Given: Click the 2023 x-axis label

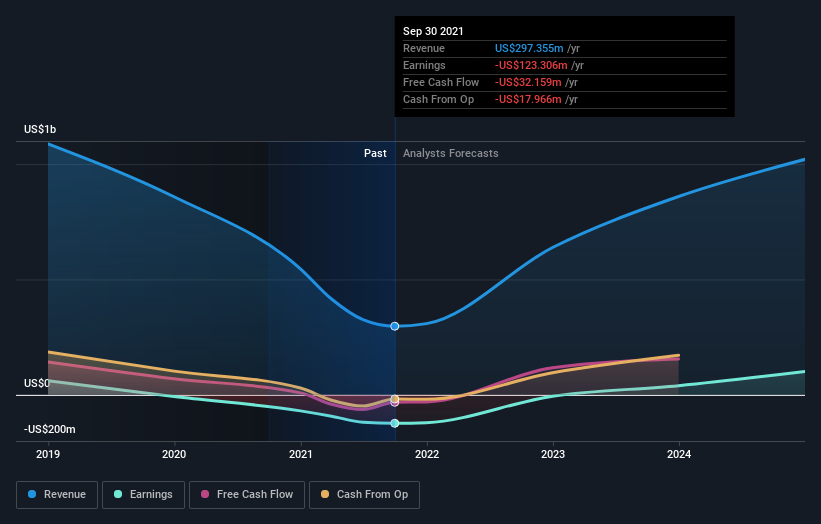Looking at the screenshot, I should pos(553,454).
